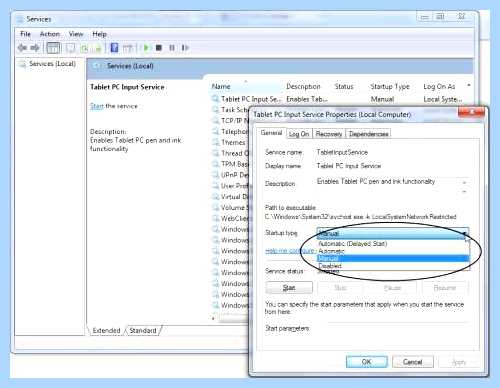Click the greyed Apply button

459,362
